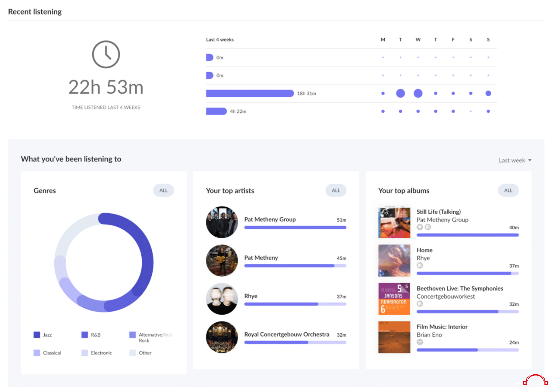
Task: Click the Pat Metheny artist name in top artists
Action: pyautogui.click(x=261, y=258)
